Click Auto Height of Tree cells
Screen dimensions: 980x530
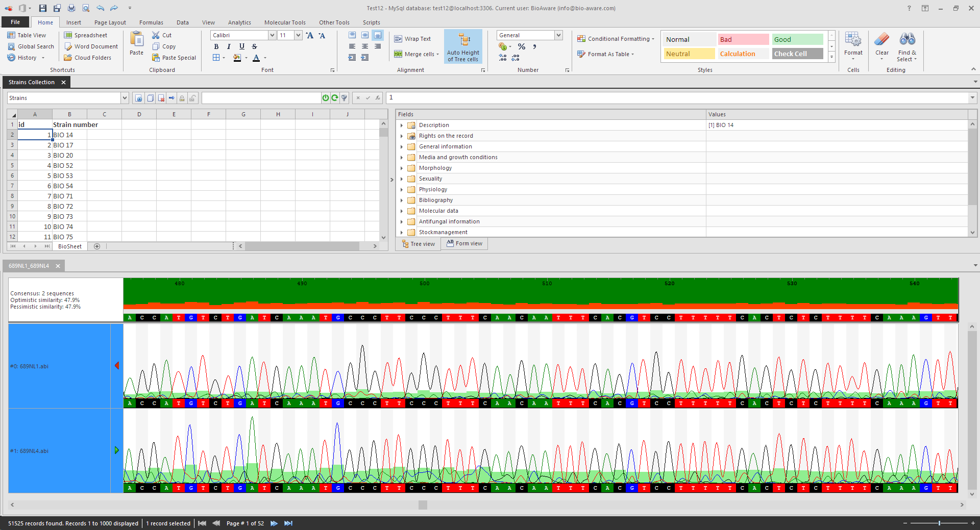point(463,46)
